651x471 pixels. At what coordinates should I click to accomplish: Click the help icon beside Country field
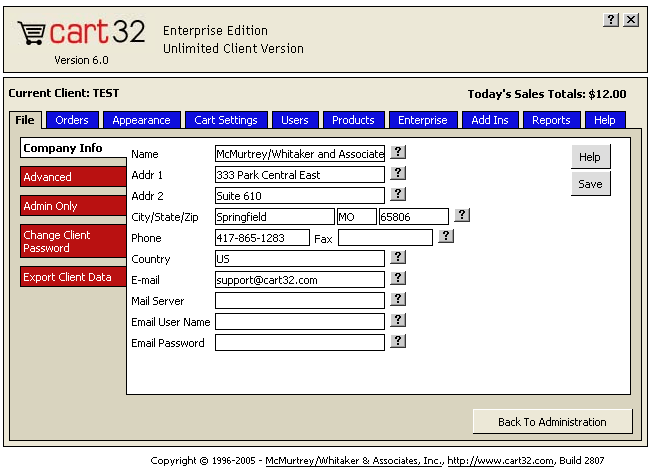pos(398,258)
